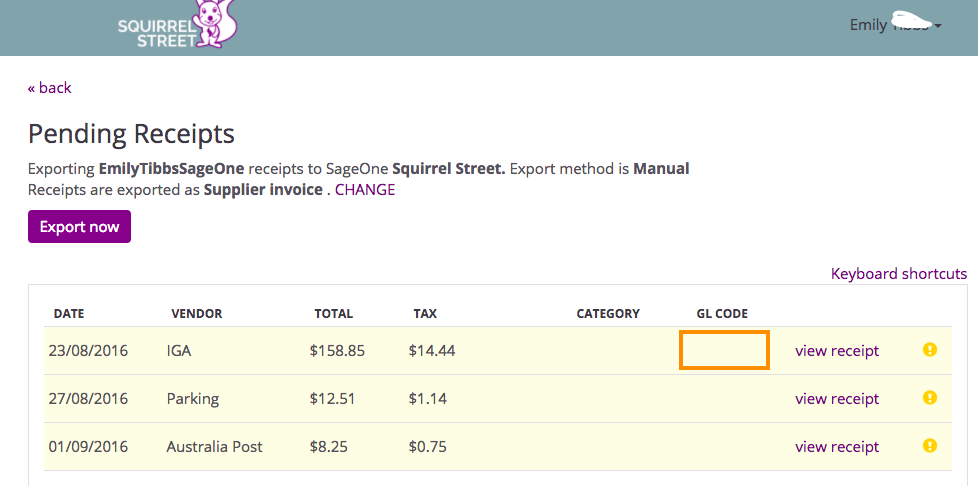
Task: Select the date 23/08/2016
Action: pos(88,351)
